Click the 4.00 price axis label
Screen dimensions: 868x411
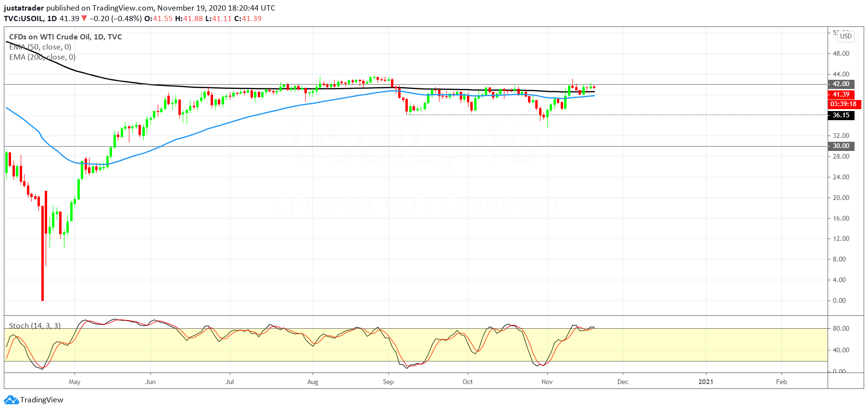pyautogui.click(x=839, y=280)
